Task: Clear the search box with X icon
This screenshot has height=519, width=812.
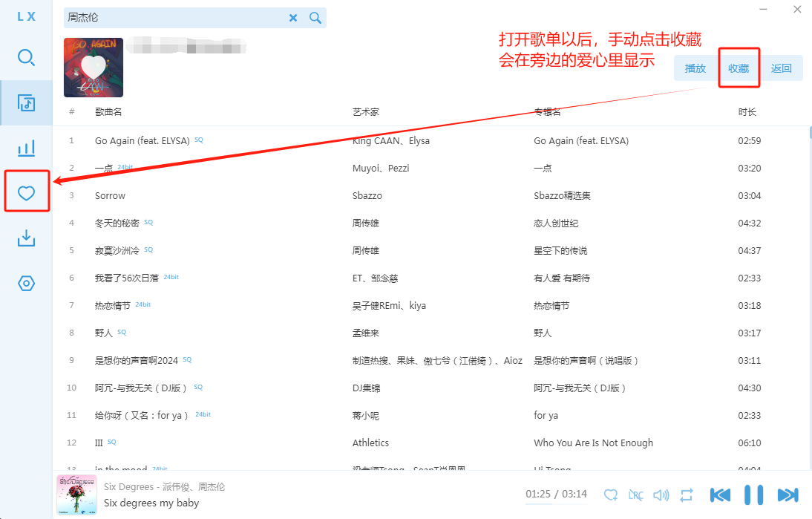Action: (x=293, y=18)
